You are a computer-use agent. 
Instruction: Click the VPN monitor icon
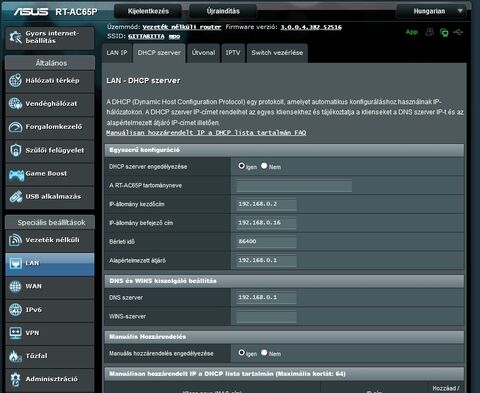tap(15, 333)
